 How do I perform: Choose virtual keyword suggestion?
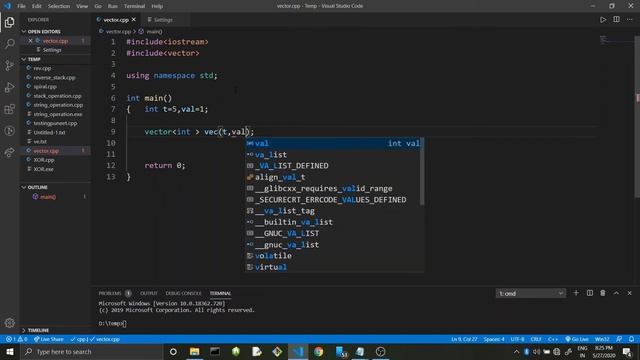(x=333, y=267)
